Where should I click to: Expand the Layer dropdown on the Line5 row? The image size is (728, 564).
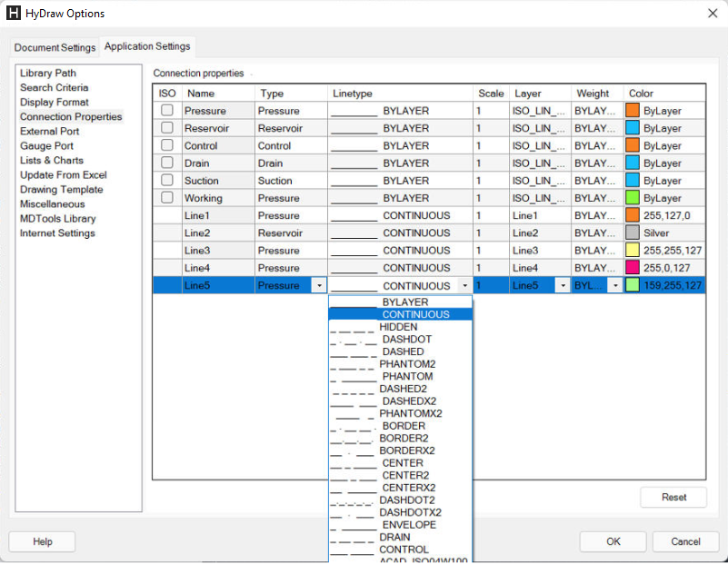[561, 284]
